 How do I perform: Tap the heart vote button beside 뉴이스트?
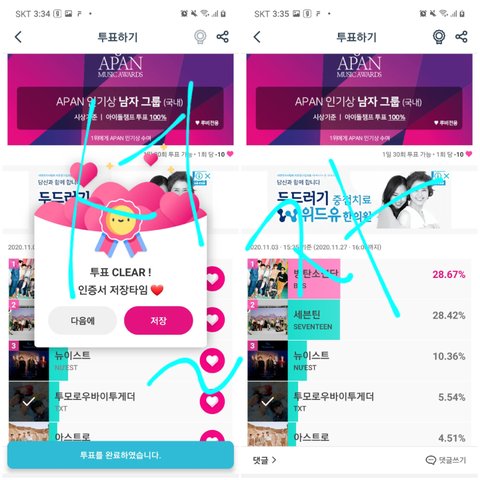212,360
